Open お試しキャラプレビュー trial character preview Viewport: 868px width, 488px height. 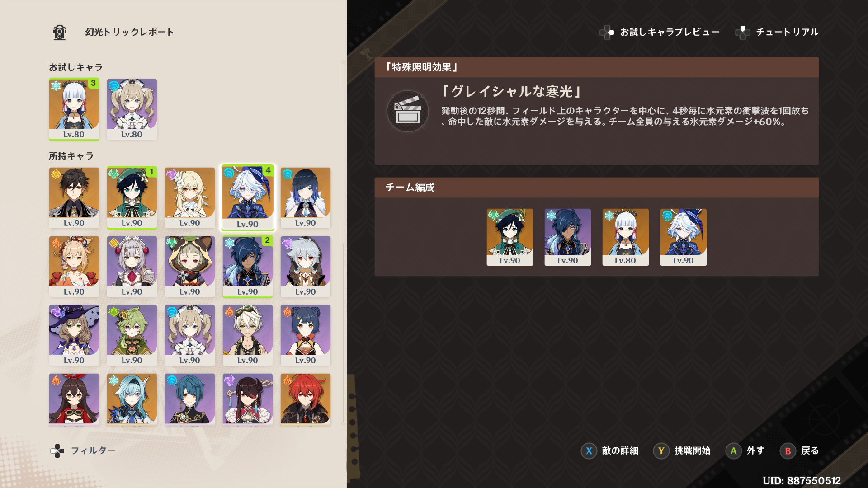point(670,32)
